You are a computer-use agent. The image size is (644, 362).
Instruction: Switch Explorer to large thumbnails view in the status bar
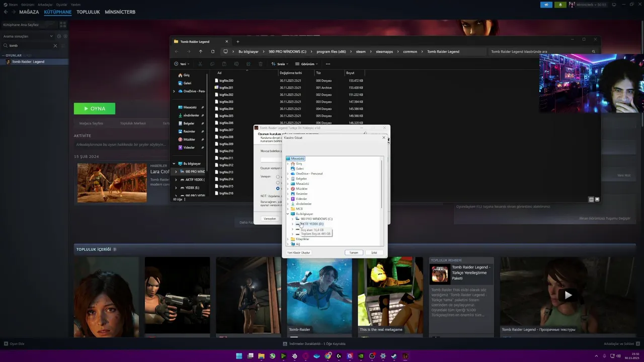(x=597, y=200)
